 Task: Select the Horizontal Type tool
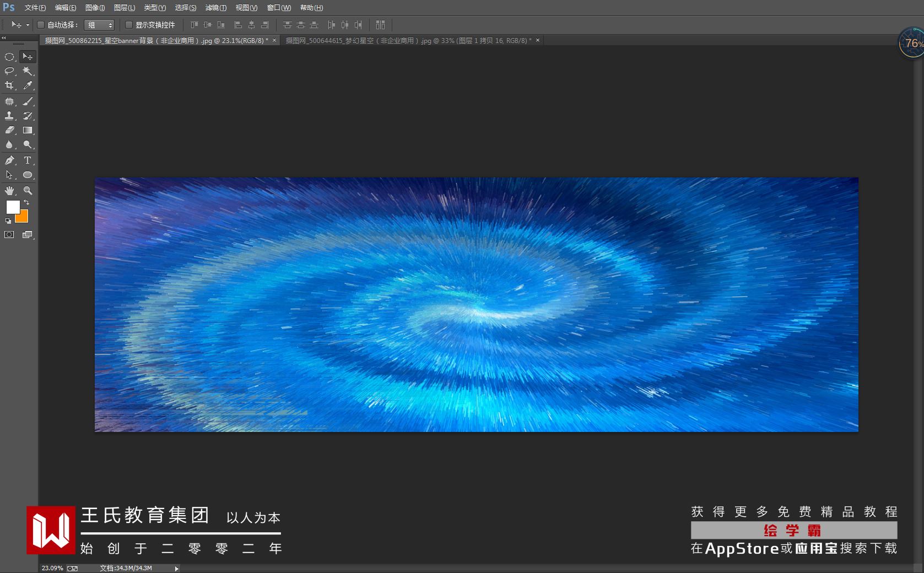point(27,160)
